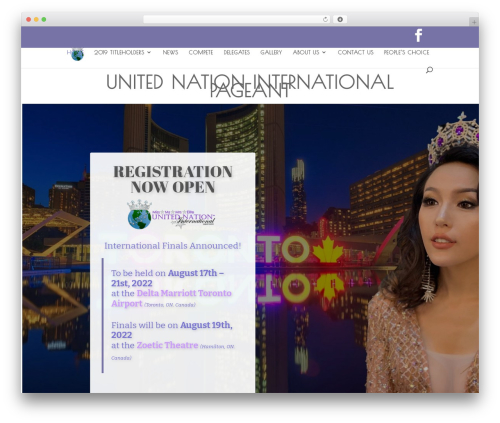Screen dimensions: 500x423
Task: Click the August 17th – 21st, 2022 date text
Action: tap(167, 278)
